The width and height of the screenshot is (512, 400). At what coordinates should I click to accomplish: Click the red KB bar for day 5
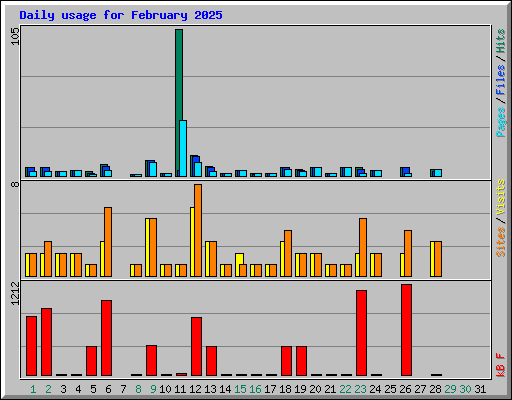coord(91,361)
